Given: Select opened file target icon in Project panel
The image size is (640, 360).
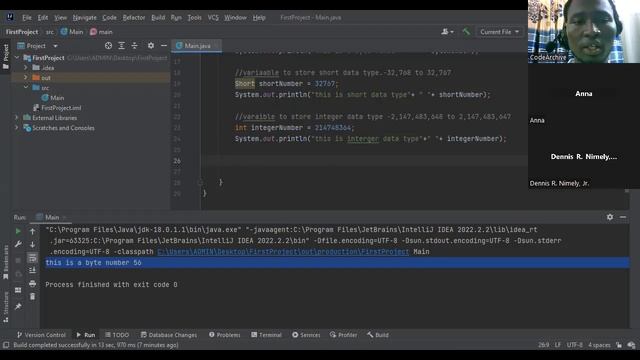Looking at the screenshot, I should pos(108,46).
